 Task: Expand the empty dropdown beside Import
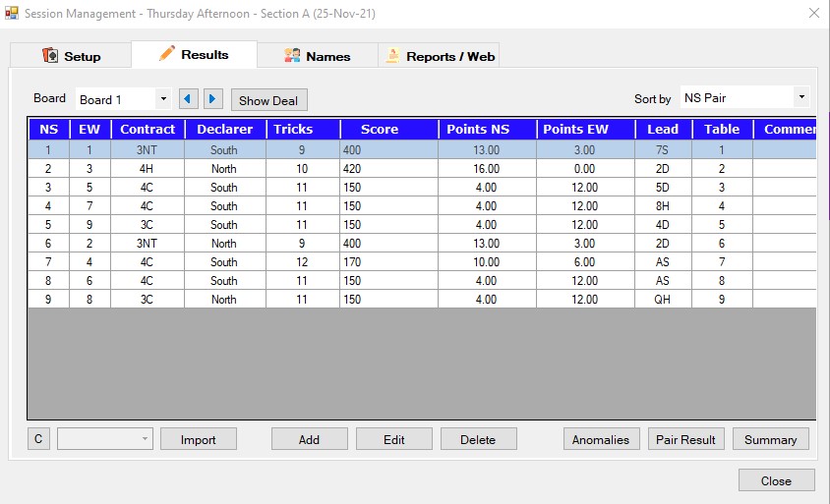(146, 439)
